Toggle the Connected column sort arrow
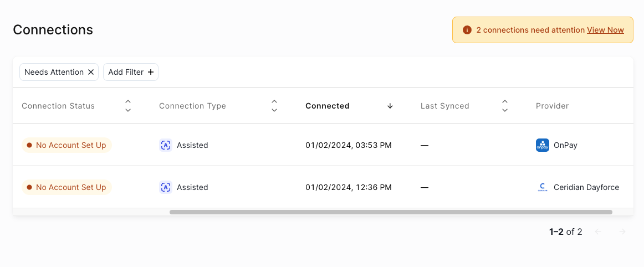The width and height of the screenshot is (644, 267). pos(390,106)
